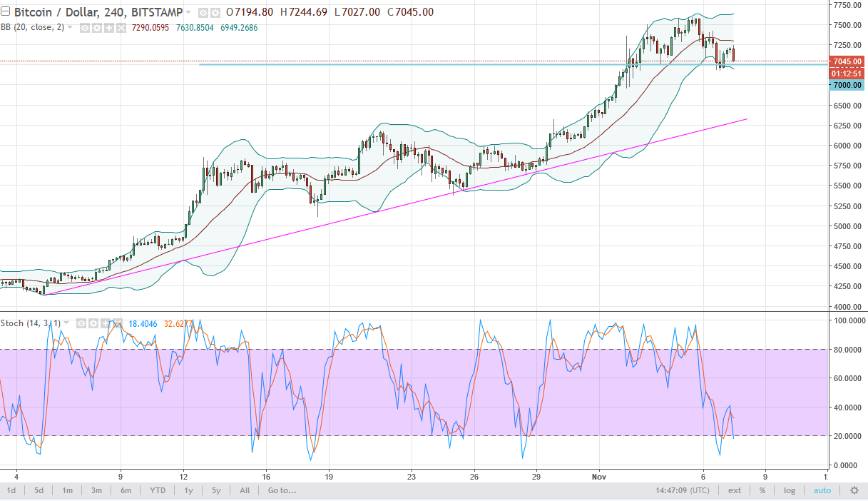This screenshot has height=501, width=868.
Task: Hide the Bollinger Bands indicator
Action: (x=84, y=29)
